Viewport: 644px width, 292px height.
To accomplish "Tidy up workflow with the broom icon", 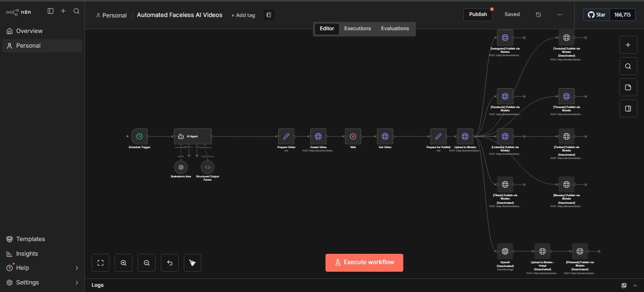I will pyautogui.click(x=192, y=263).
